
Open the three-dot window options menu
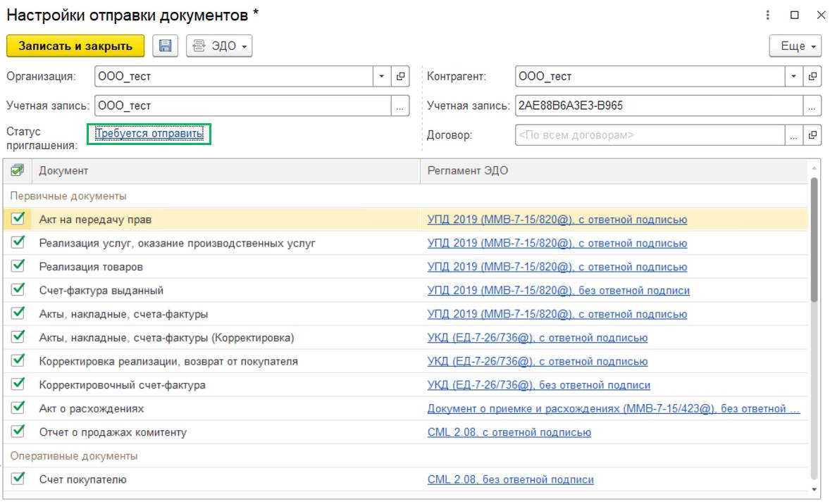(767, 15)
